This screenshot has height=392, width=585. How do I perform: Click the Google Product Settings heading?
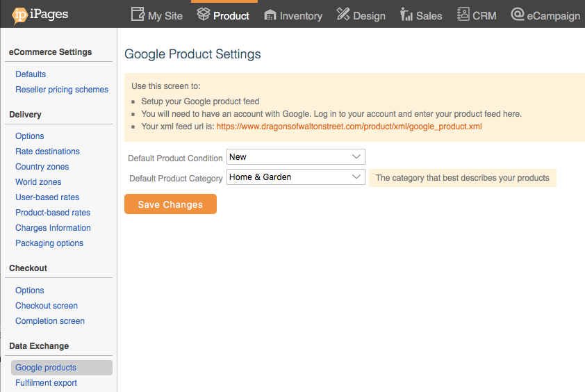pos(192,54)
